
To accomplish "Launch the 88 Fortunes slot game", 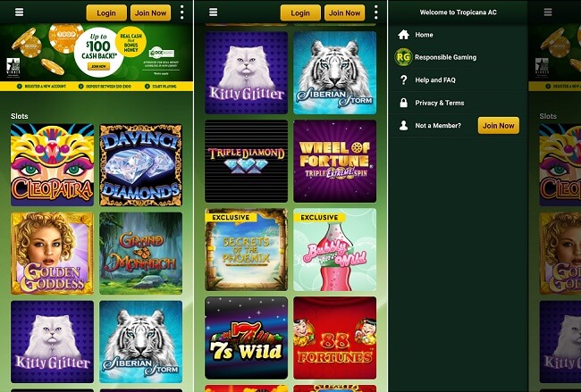I will 334,338.
